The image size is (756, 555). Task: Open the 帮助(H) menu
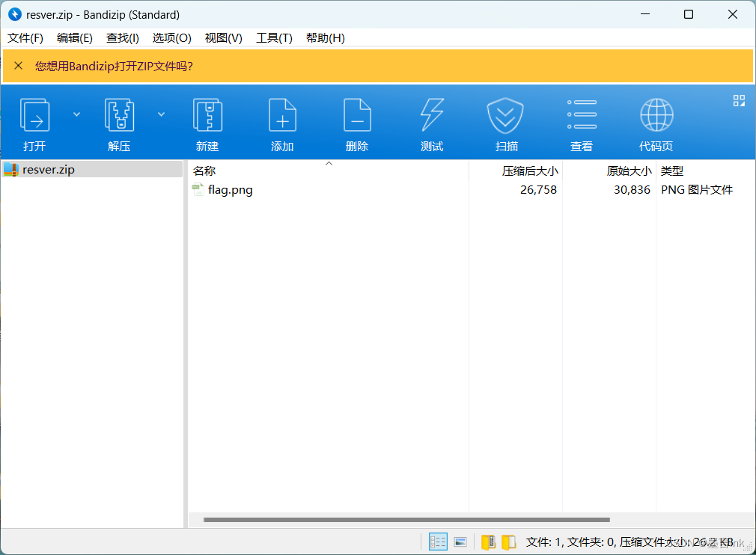325,38
